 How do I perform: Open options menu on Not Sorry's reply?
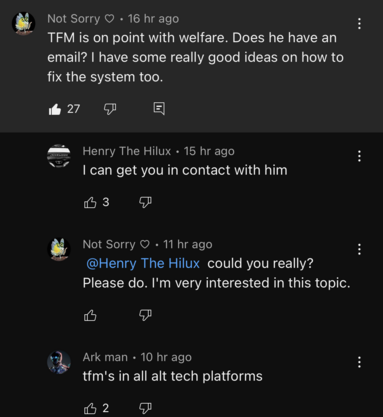click(x=359, y=249)
